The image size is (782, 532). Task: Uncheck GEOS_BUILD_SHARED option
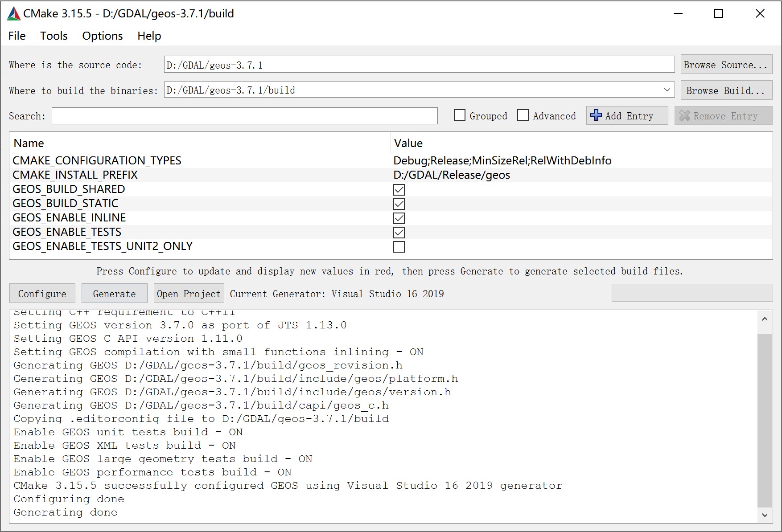click(x=399, y=190)
